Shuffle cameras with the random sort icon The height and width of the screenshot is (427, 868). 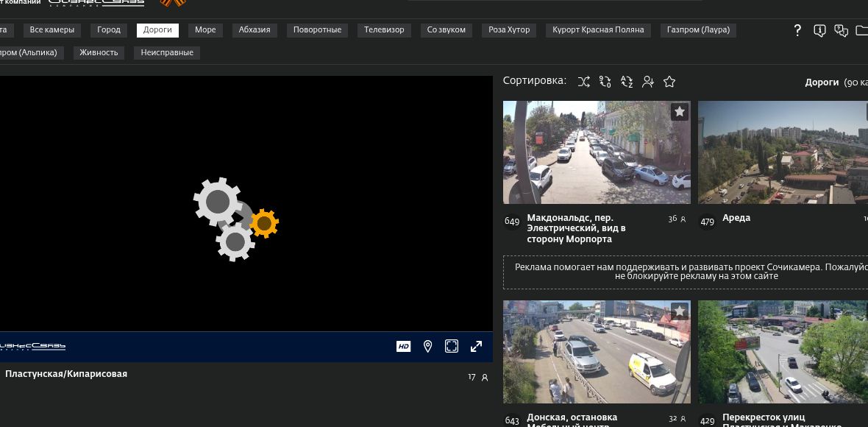583,82
